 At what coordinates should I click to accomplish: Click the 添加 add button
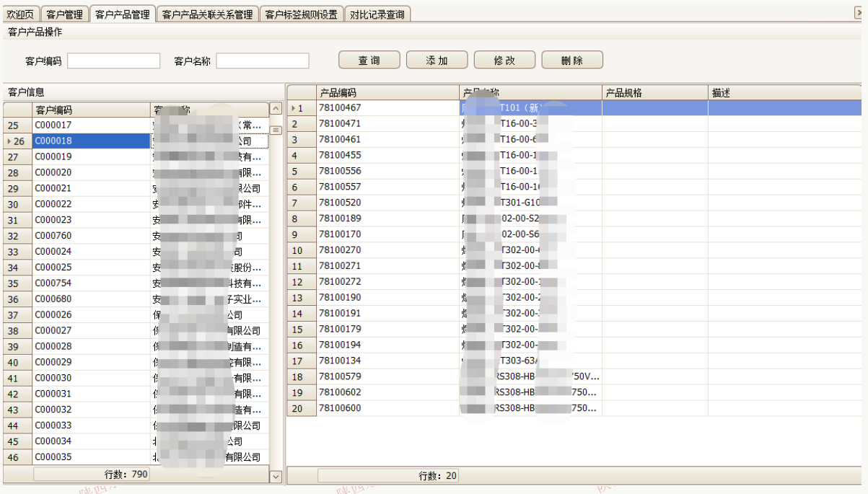437,60
